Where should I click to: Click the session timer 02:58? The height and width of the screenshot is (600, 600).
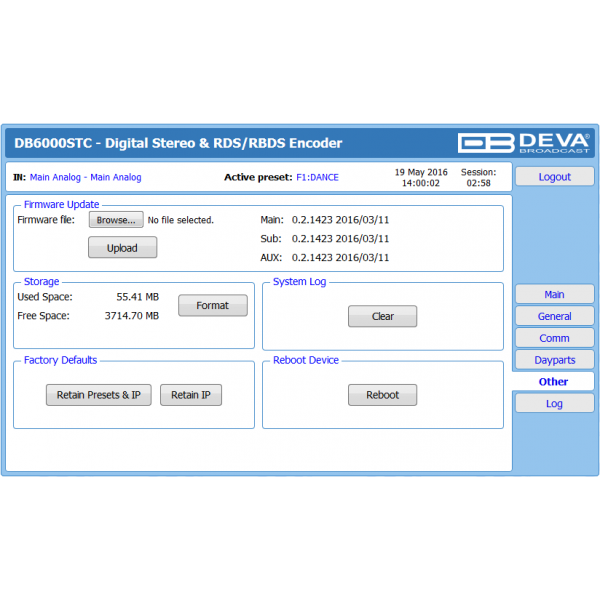478,183
